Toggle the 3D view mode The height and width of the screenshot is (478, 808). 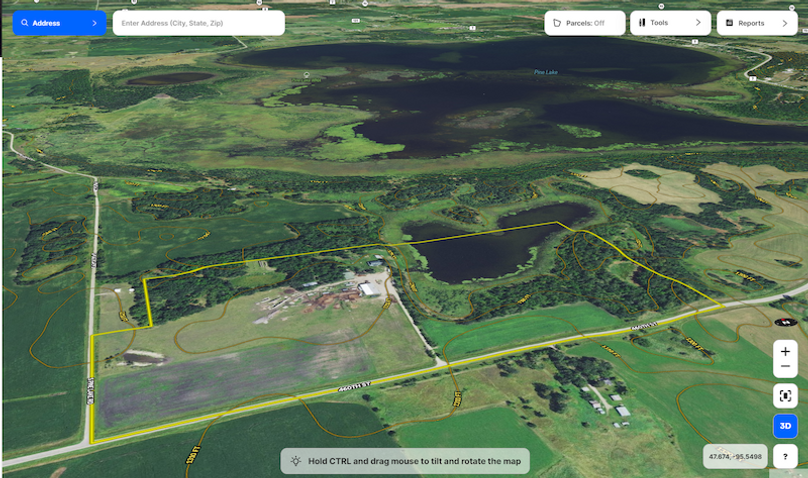click(x=785, y=426)
